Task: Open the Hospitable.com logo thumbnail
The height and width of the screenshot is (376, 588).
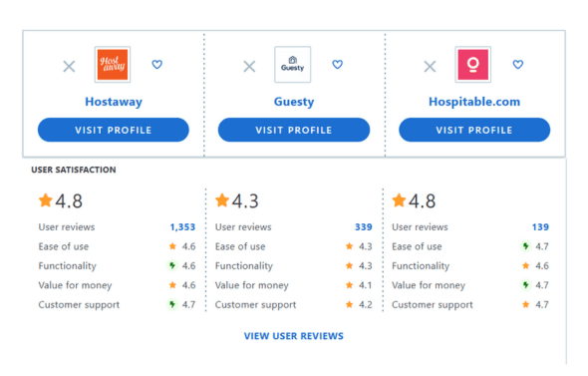Action: [x=472, y=65]
